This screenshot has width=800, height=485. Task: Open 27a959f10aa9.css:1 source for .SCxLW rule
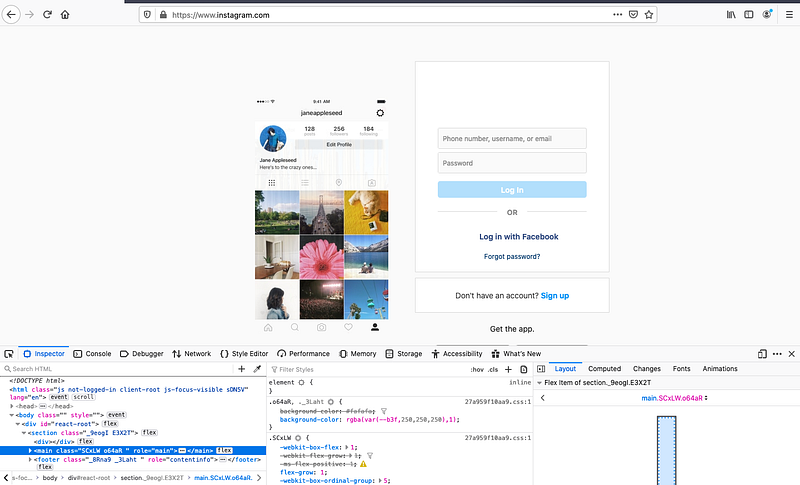coord(497,438)
